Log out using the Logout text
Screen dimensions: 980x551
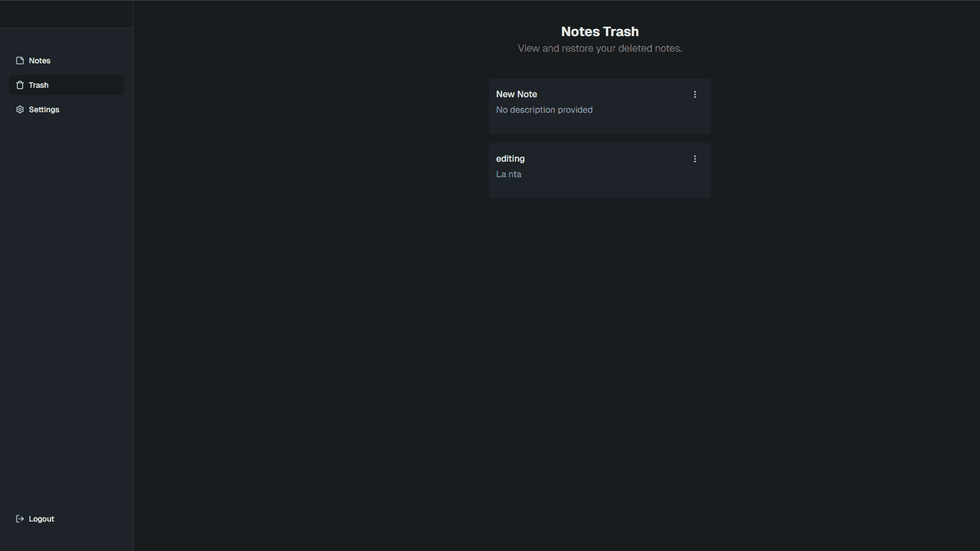[42, 519]
